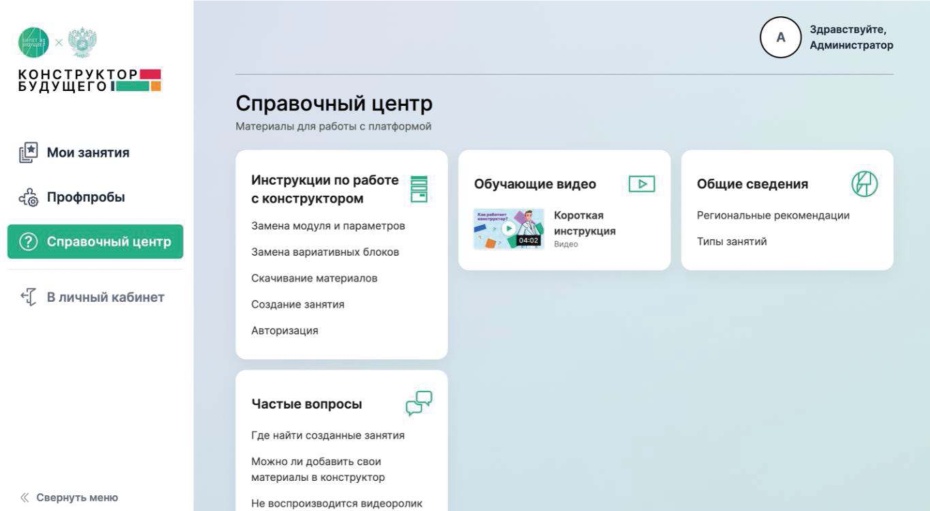Screen dimensions: 930x511
Task: Open Замена вариативных блоков instruction
Action: (x=325, y=252)
